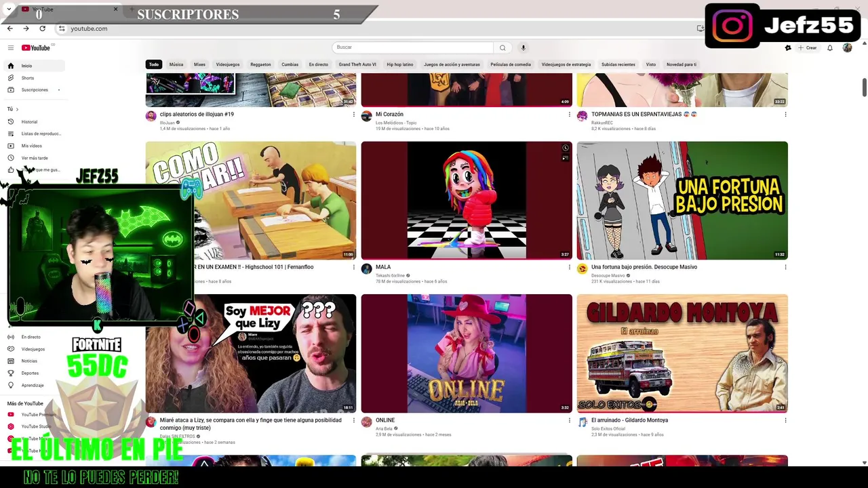Play the ONLINE video thumbnail
The width and height of the screenshot is (868, 488).
tap(467, 353)
